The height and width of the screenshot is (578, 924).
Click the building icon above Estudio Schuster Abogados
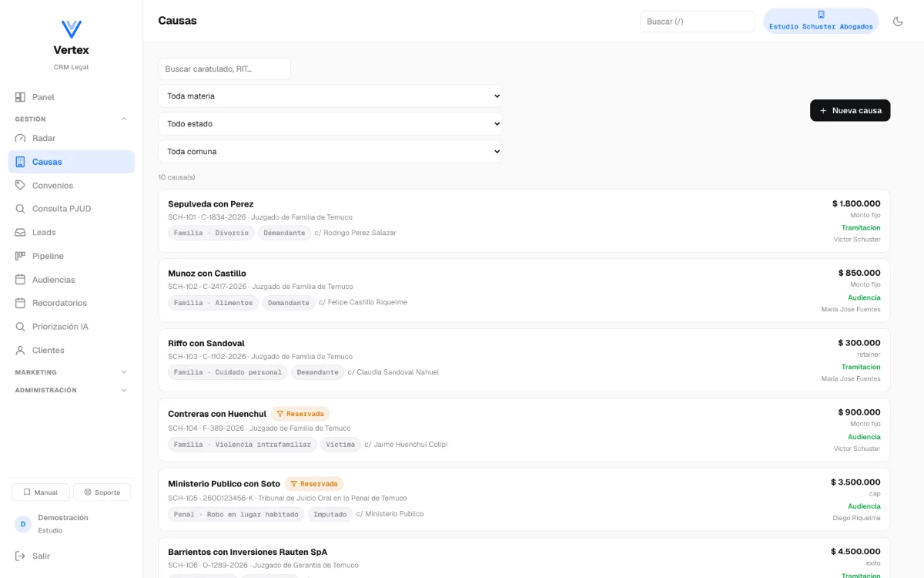coord(821,15)
